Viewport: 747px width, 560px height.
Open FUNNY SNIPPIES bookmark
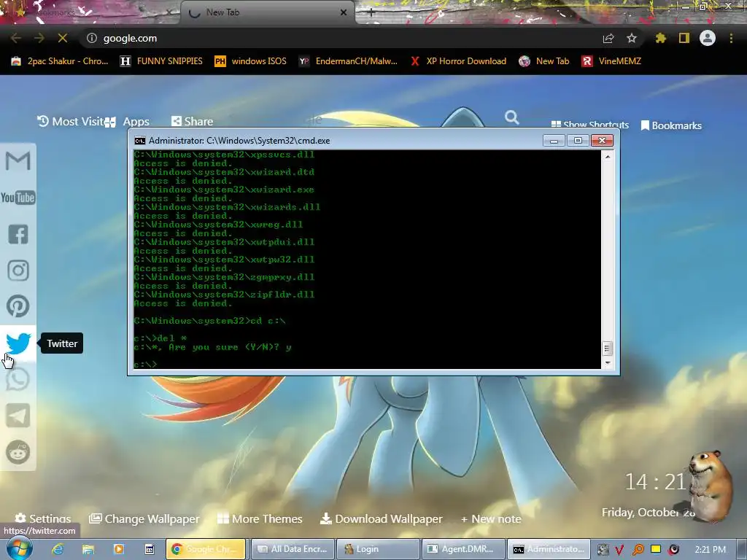161,61
